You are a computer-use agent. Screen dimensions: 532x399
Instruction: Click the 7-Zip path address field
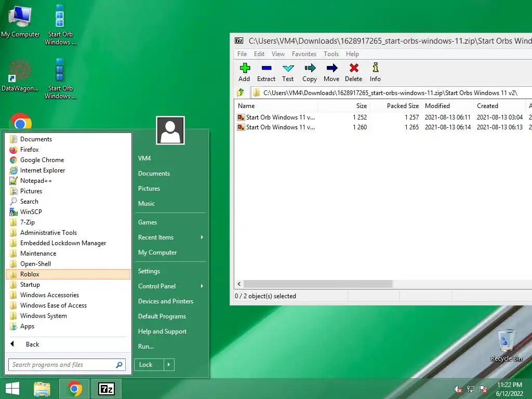[x=391, y=92]
